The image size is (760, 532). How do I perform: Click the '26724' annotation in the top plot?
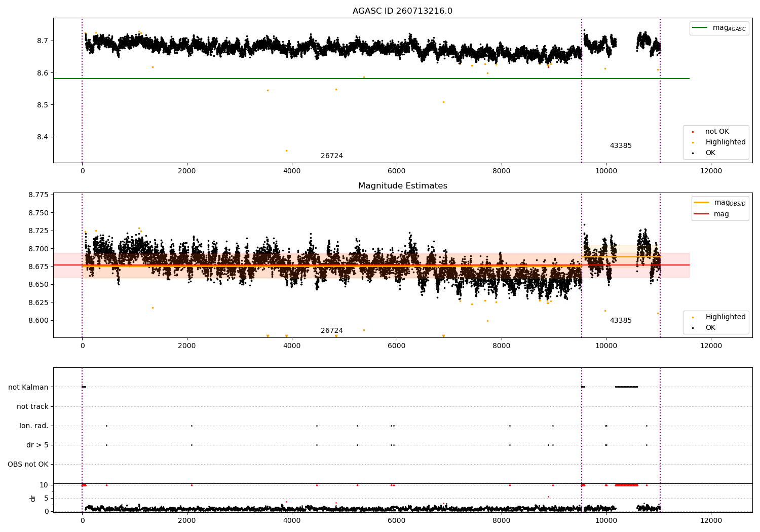coord(332,156)
